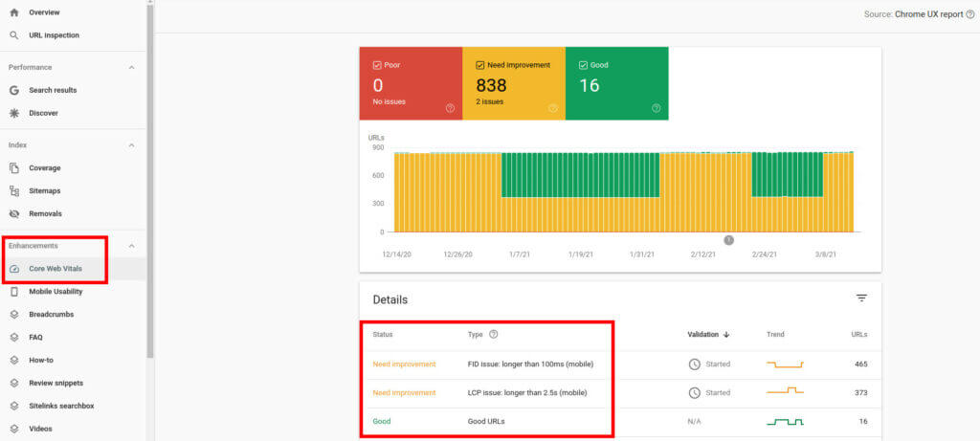The image size is (980, 441).
Task: Click the Status column header
Action: click(x=383, y=335)
